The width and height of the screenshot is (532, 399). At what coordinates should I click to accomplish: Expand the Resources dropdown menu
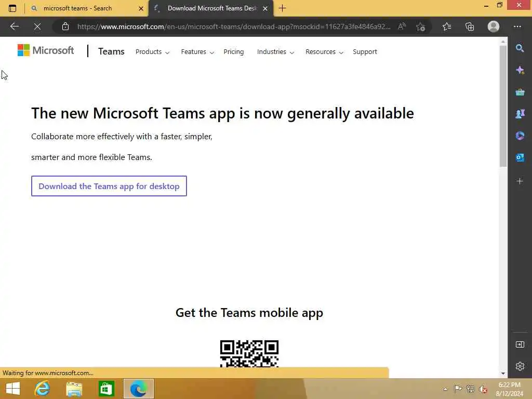tap(324, 52)
